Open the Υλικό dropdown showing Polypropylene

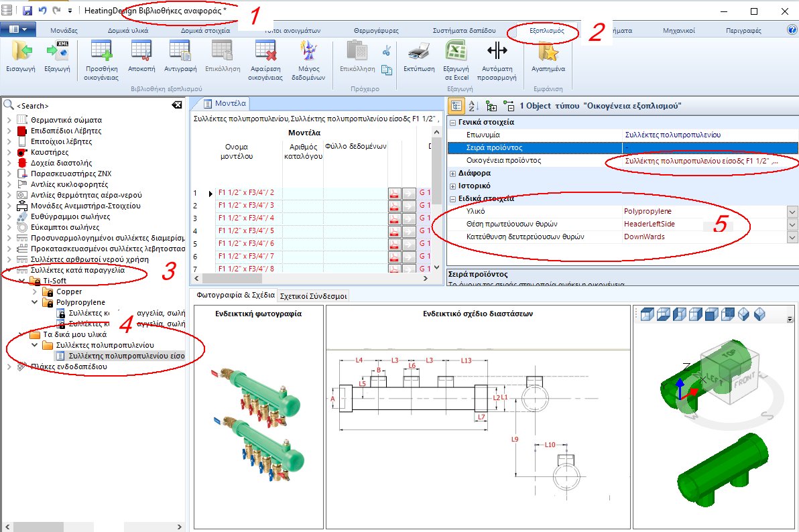(791, 211)
